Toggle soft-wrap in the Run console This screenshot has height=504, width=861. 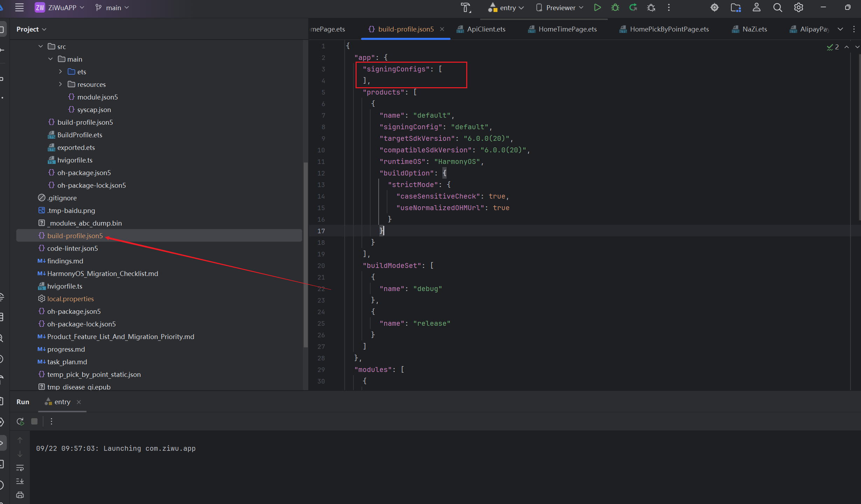click(x=20, y=468)
